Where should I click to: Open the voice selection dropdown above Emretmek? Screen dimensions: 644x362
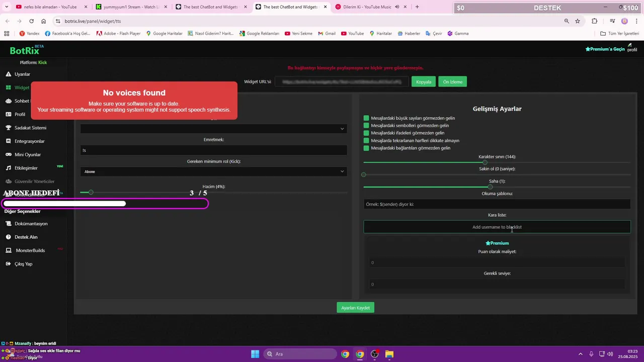[213, 129]
